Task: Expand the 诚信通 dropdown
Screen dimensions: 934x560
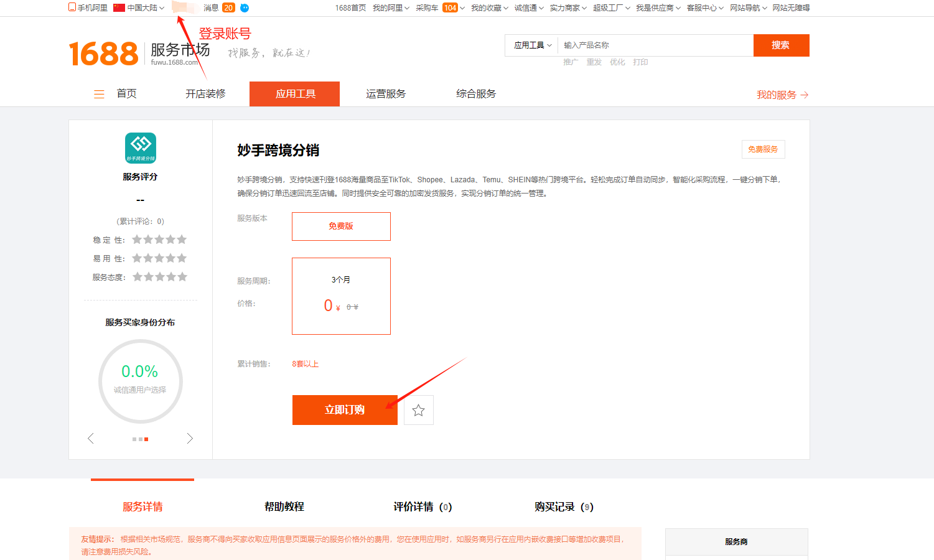Action: pos(528,7)
